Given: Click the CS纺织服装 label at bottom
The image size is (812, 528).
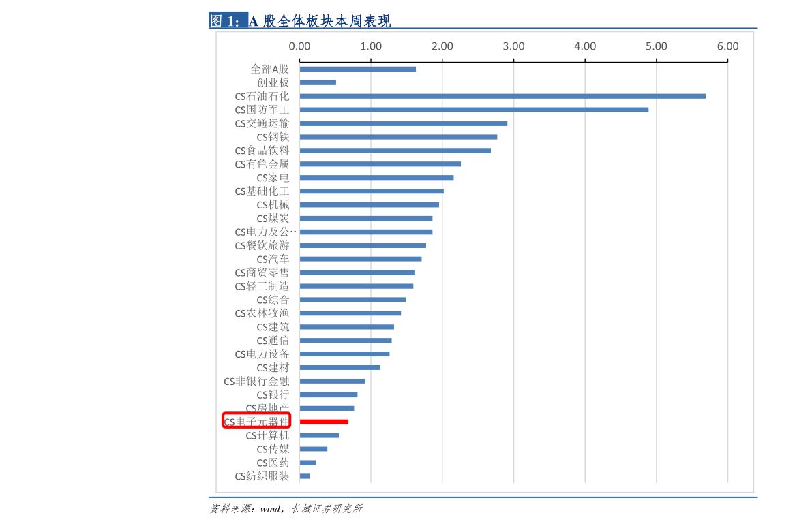Looking at the screenshot, I should [x=262, y=476].
